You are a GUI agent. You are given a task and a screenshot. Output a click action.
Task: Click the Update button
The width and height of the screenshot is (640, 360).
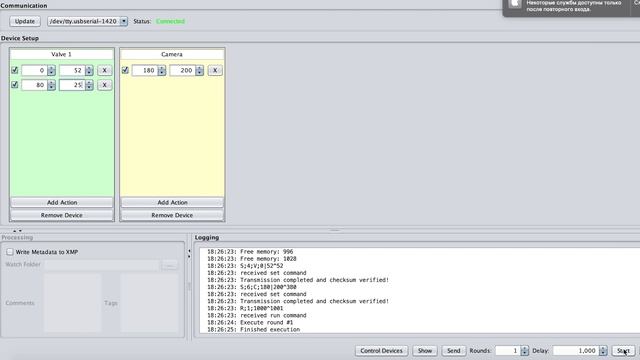25,21
